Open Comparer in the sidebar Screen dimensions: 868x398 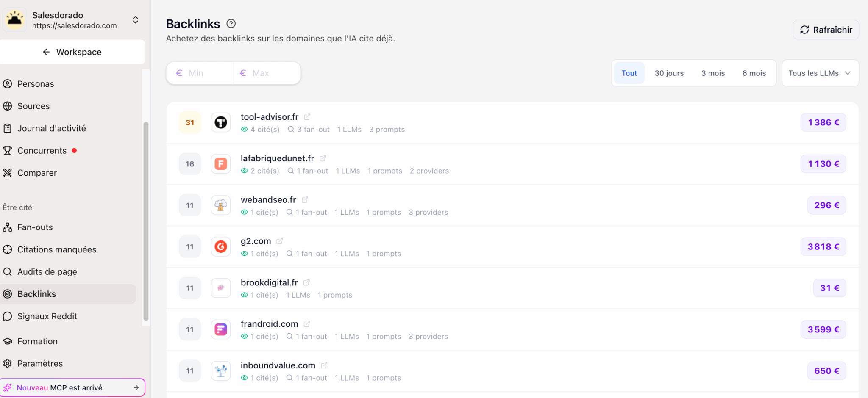pos(68,173)
